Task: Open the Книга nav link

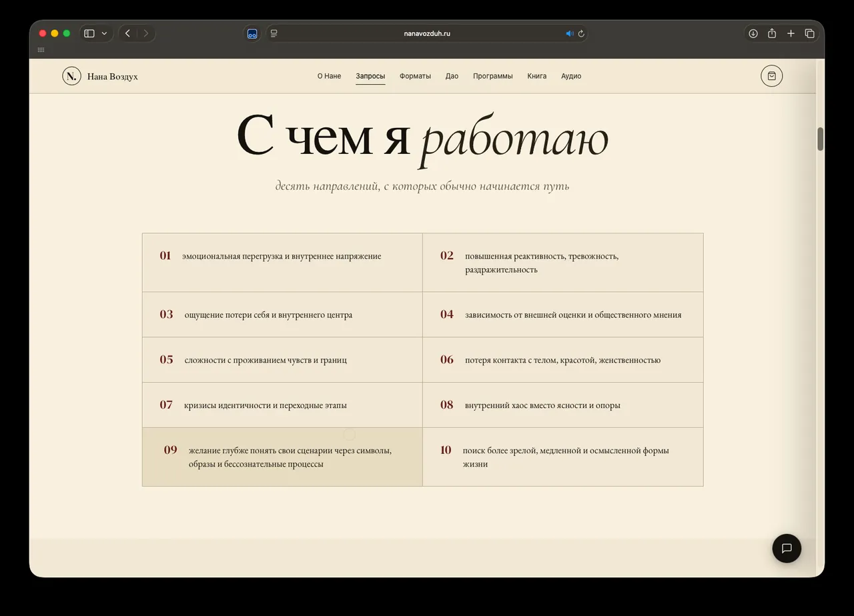Action: (x=536, y=76)
